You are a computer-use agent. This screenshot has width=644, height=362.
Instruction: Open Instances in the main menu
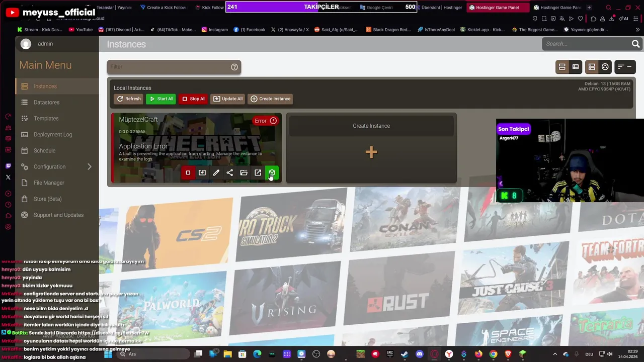pos(57,86)
